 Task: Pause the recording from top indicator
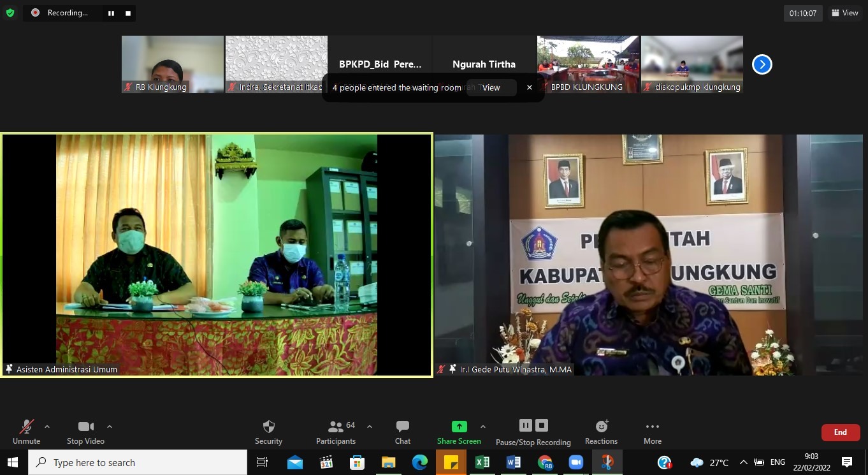pyautogui.click(x=111, y=13)
